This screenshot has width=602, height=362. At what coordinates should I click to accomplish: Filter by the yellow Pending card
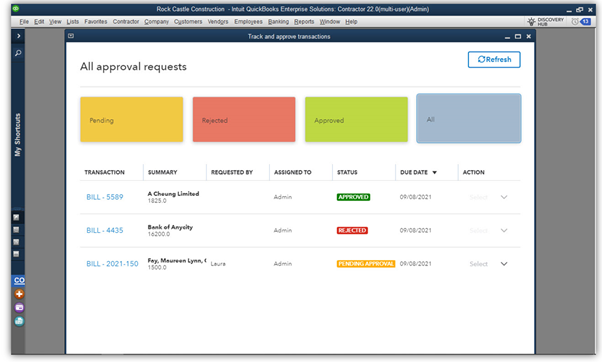pyautogui.click(x=131, y=119)
